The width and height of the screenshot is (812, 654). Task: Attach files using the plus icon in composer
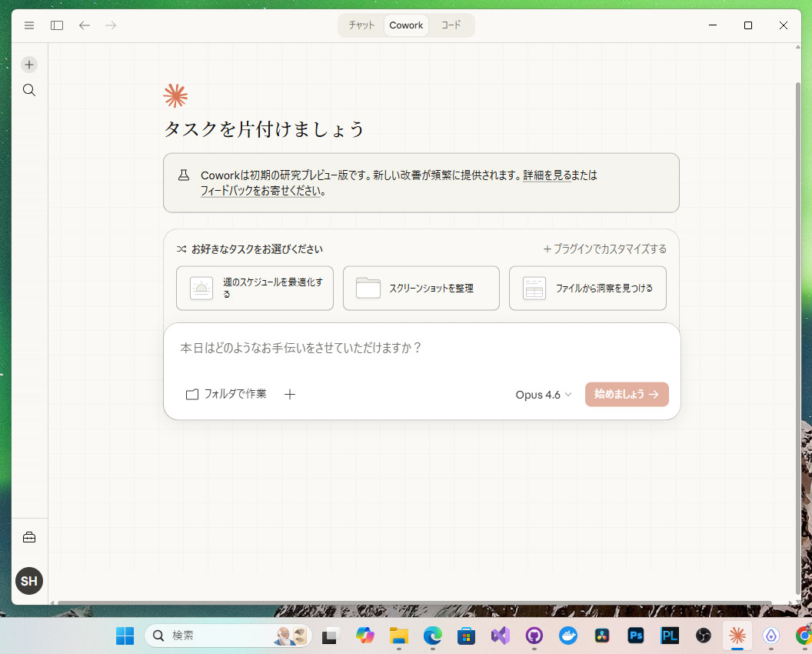[x=290, y=394]
